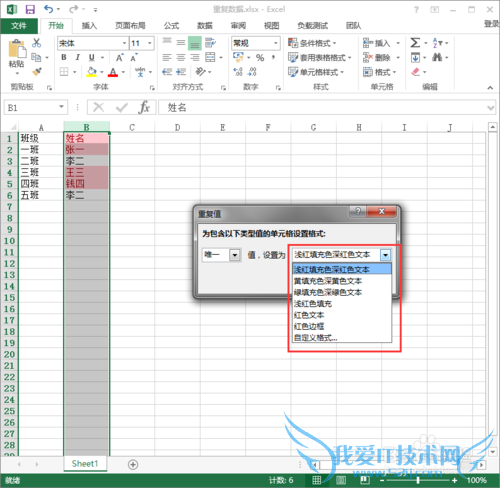The height and width of the screenshot is (488, 500).
Task: Set bottom vertical alignment
Action: point(195,43)
